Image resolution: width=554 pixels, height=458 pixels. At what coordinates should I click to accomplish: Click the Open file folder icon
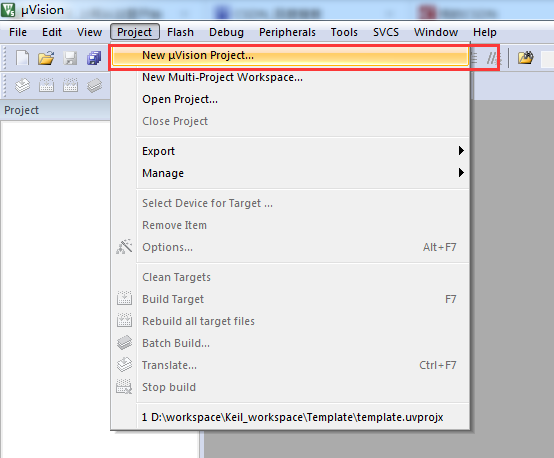tap(46, 58)
